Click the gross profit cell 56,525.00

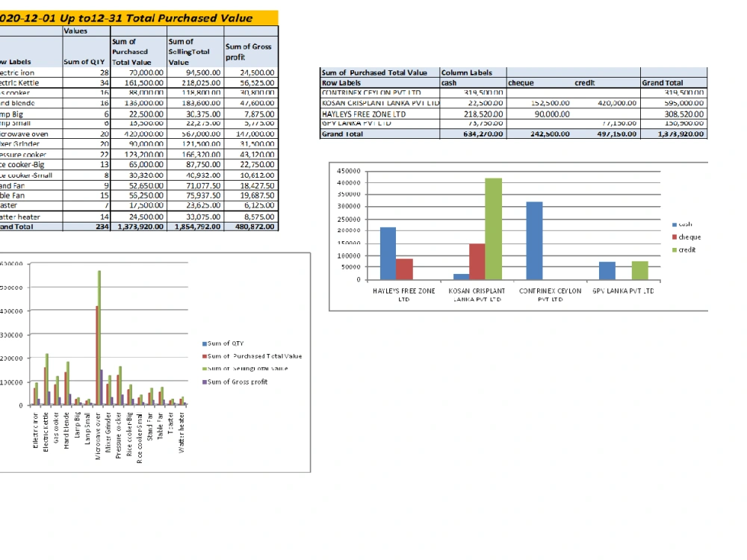click(x=251, y=83)
